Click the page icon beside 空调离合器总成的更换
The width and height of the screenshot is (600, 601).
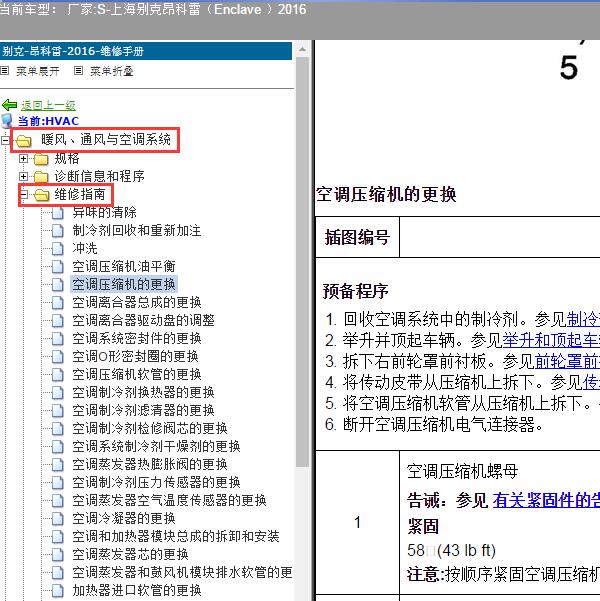[58, 303]
